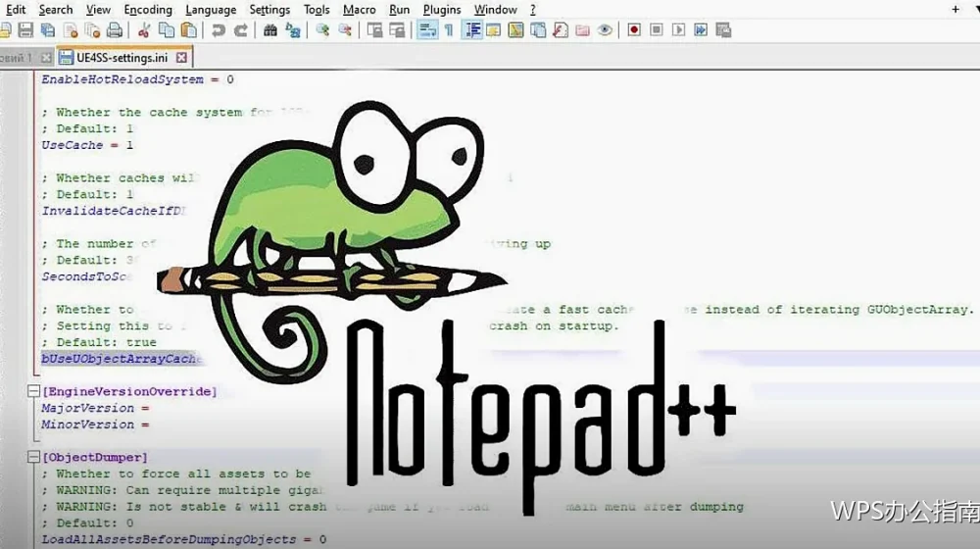The image size is (980, 549).
Task: Open the Window menu
Action: click(496, 10)
